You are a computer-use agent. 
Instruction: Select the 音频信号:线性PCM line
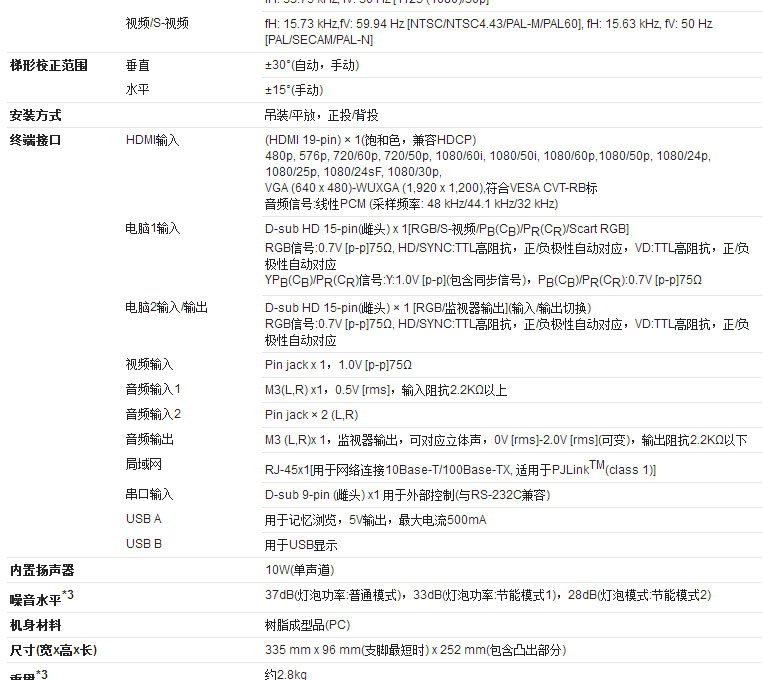click(x=412, y=204)
